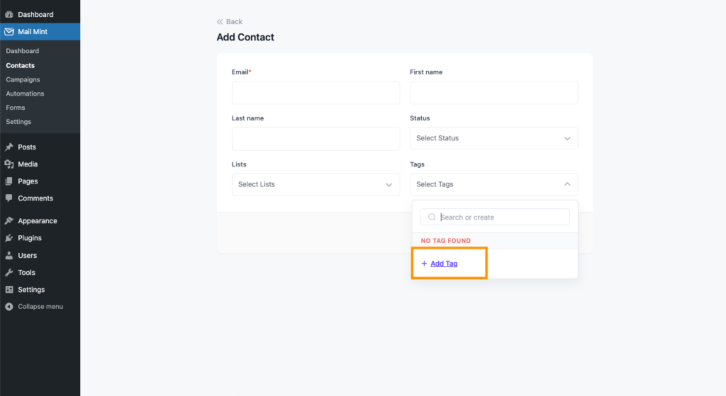
Task: Click the Users person icon
Action: (x=9, y=255)
